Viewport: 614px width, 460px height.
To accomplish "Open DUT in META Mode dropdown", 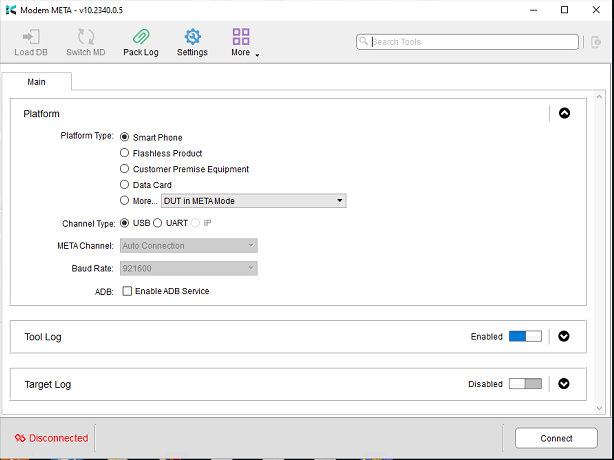I will point(254,201).
